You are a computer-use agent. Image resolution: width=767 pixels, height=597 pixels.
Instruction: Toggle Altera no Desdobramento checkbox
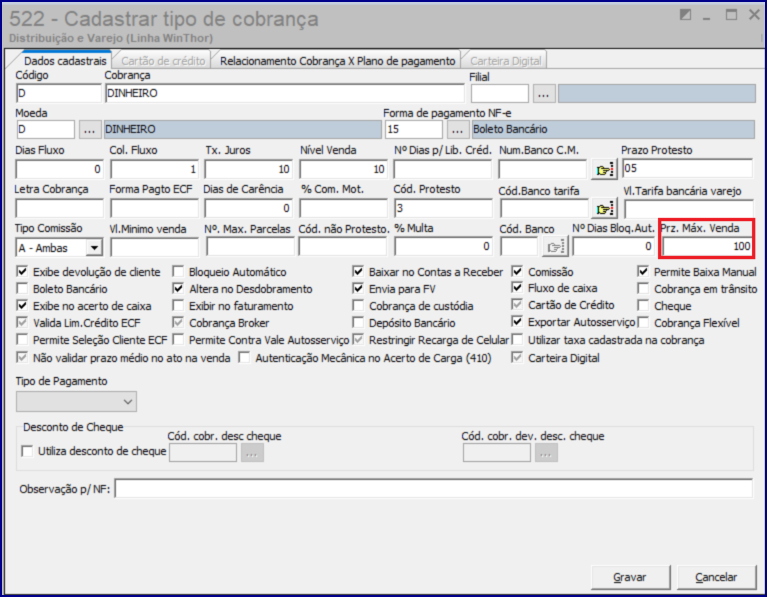point(179,289)
